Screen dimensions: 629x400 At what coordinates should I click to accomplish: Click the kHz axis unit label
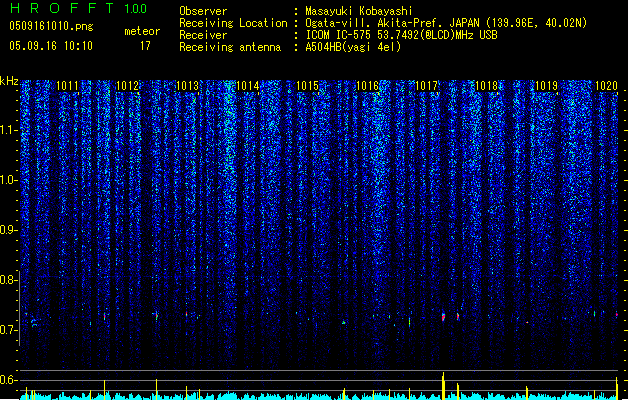point(9,81)
